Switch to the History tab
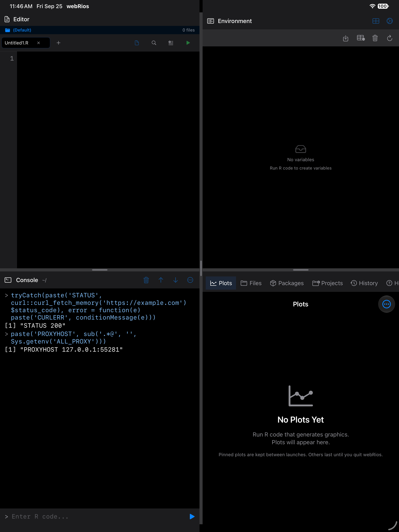Screen dimensions: 399x532 click(364, 283)
